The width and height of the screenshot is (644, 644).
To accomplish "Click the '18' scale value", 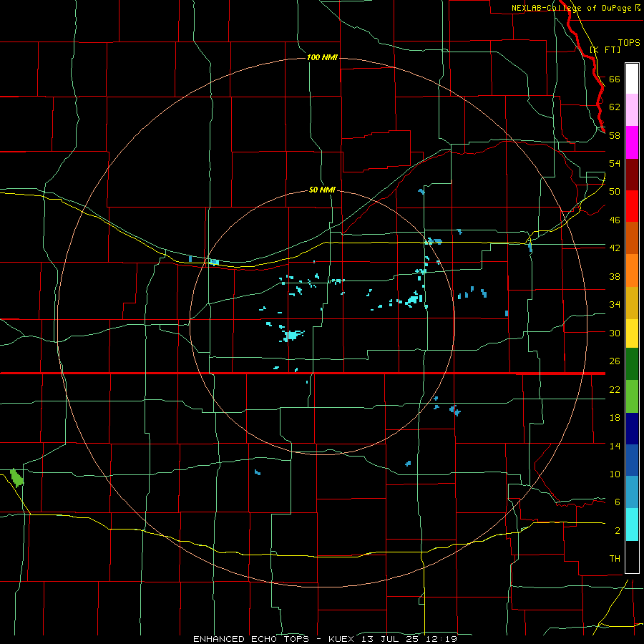I will click(615, 417).
